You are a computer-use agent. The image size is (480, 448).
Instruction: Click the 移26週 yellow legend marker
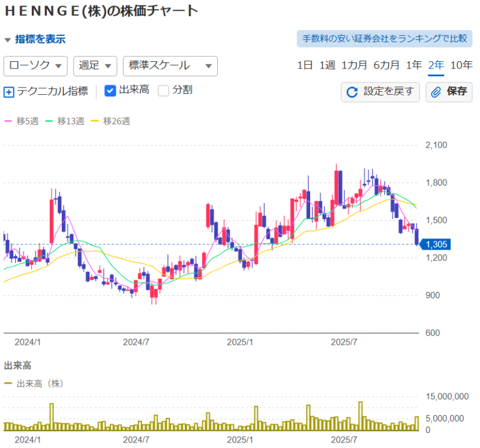(x=95, y=121)
